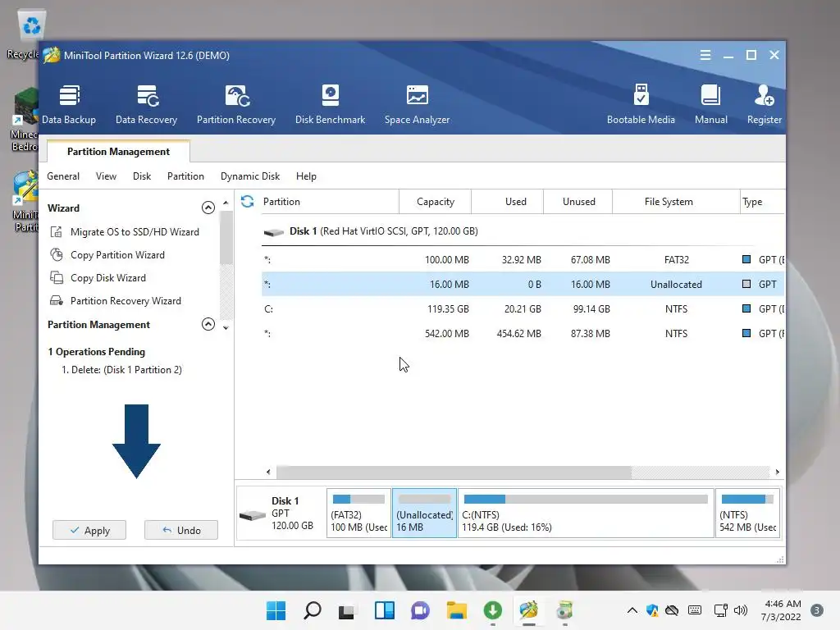Open Widgets from taskbar
The width and height of the screenshot is (840, 630).
pyautogui.click(x=384, y=610)
